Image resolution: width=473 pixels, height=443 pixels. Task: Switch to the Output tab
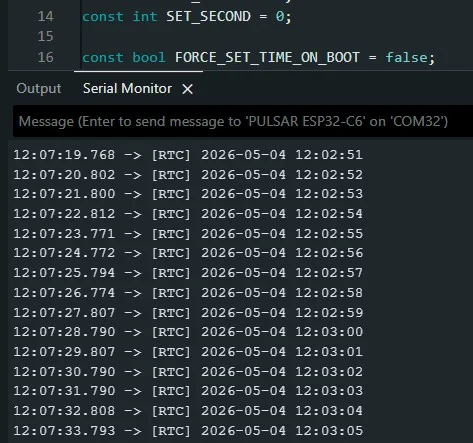(x=39, y=89)
